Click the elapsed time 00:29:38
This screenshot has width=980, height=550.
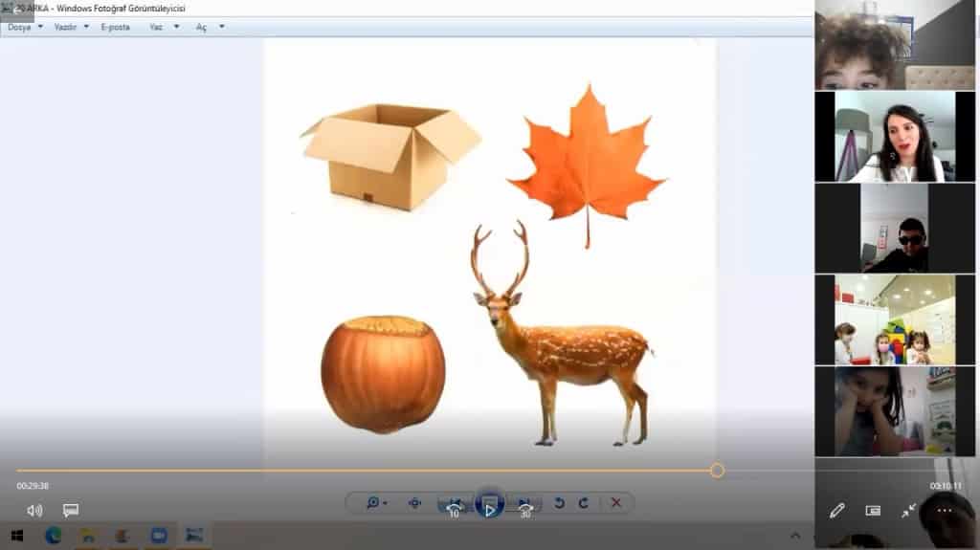pyautogui.click(x=33, y=486)
